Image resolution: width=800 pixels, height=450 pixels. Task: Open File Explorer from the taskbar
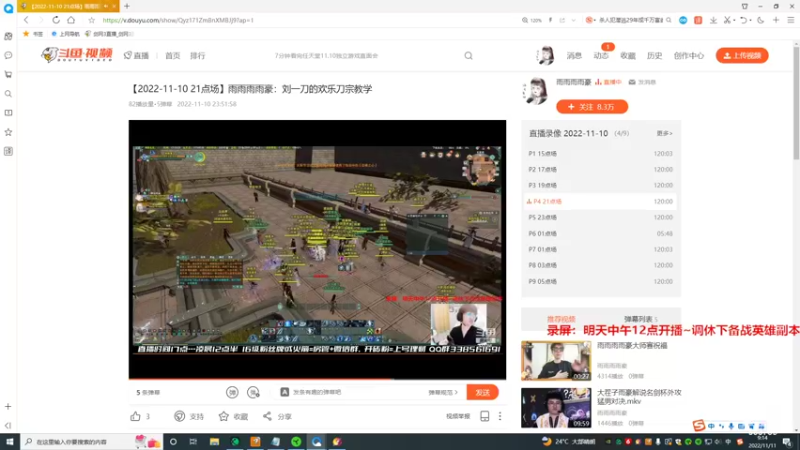(214, 442)
